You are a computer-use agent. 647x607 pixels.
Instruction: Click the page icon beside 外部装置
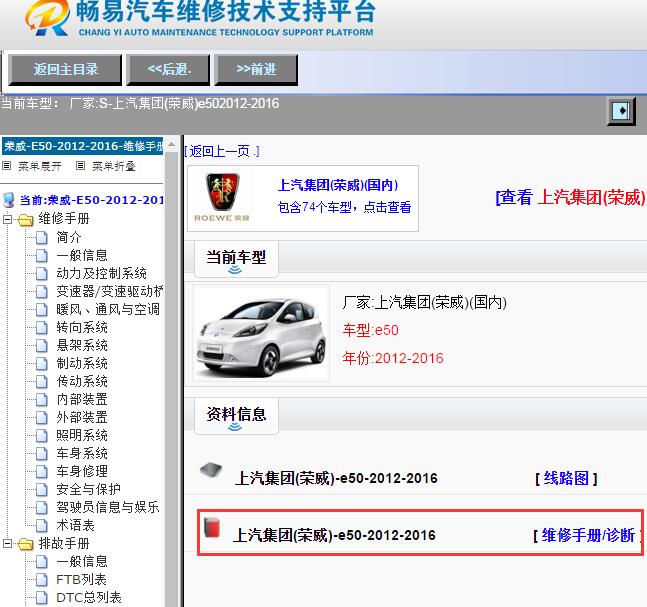[x=42, y=418]
